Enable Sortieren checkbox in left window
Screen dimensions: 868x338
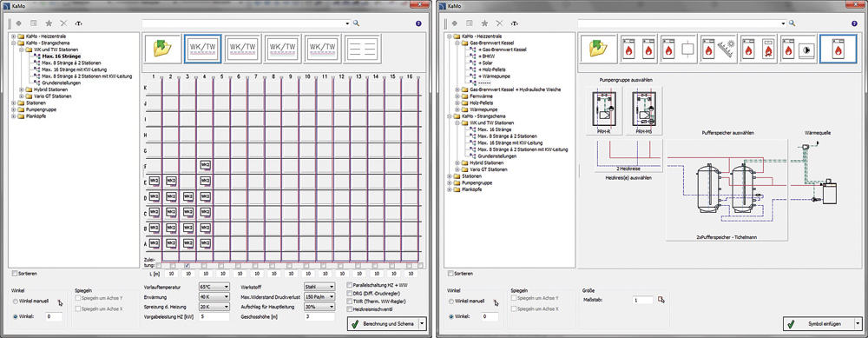pyautogui.click(x=15, y=273)
